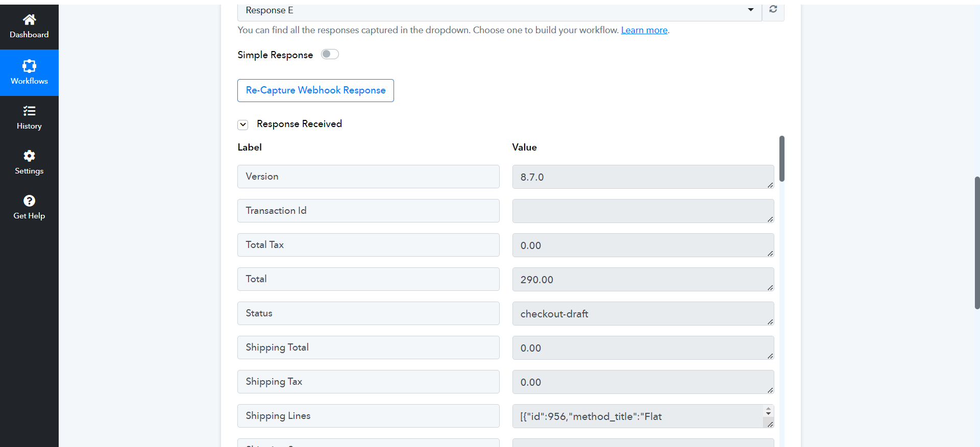Click the Status label field
The width and height of the screenshot is (980, 447).
coord(369,313)
